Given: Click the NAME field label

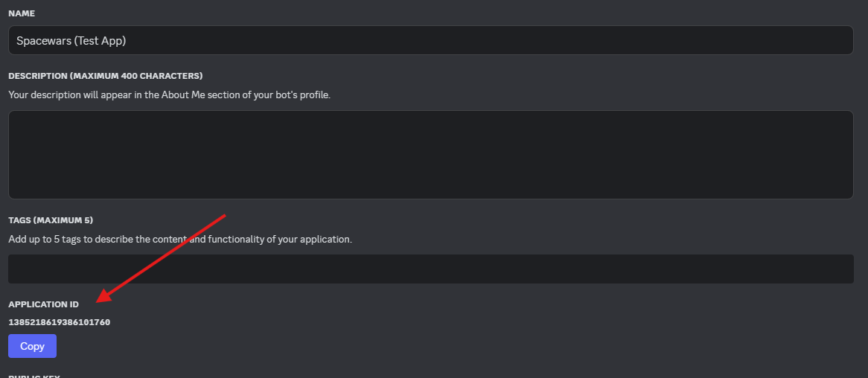Looking at the screenshot, I should coord(22,14).
